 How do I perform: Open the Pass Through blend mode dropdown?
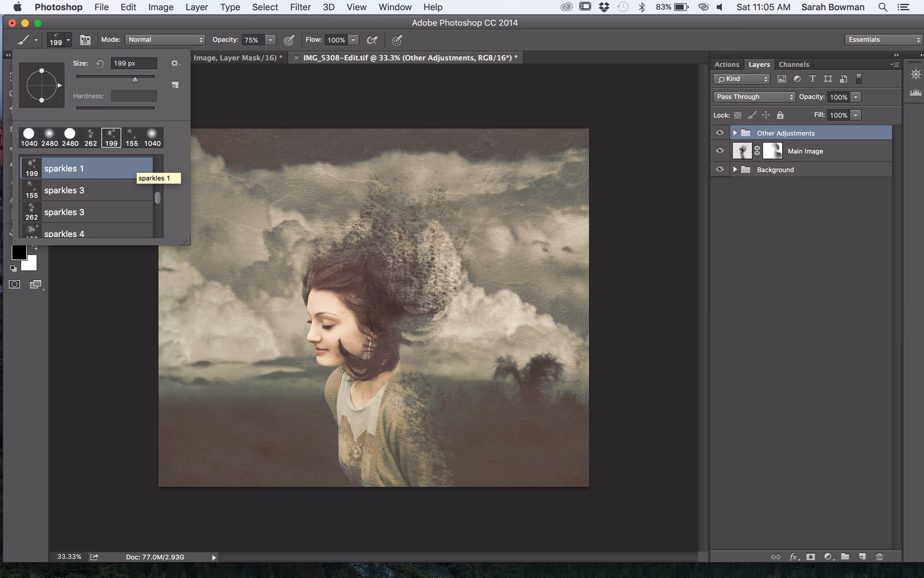pyautogui.click(x=753, y=96)
